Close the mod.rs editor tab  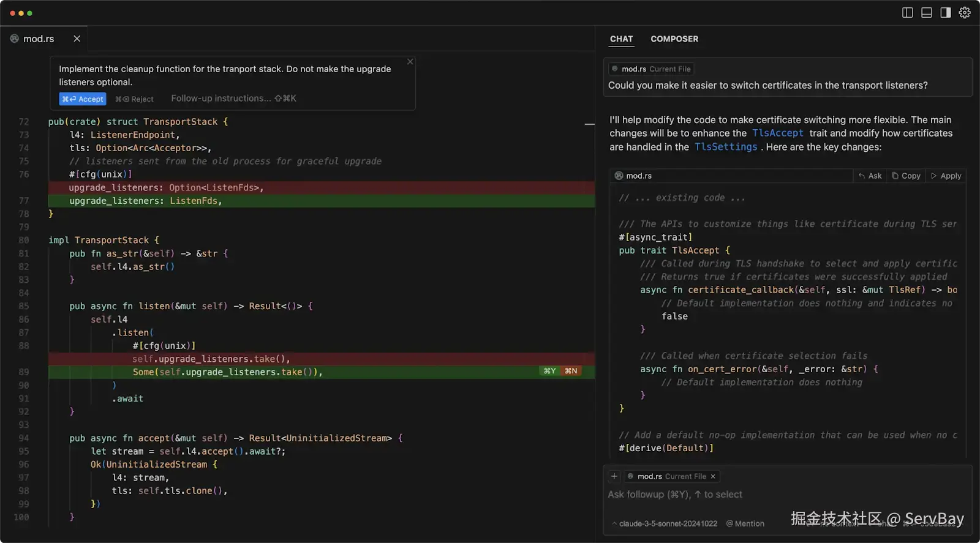pyautogui.click(x=77, y=39)
